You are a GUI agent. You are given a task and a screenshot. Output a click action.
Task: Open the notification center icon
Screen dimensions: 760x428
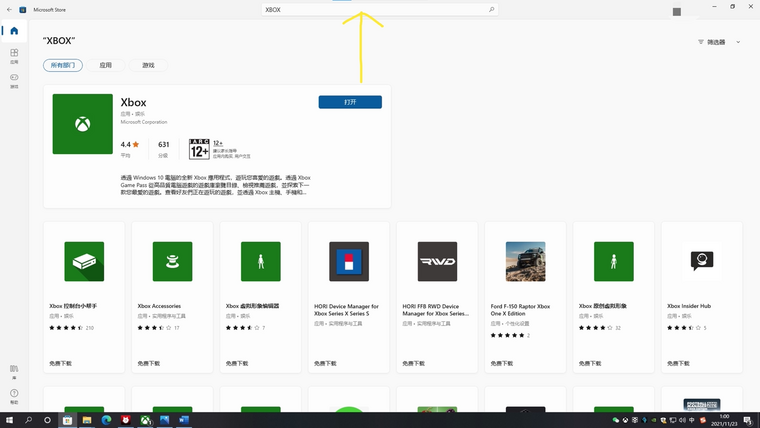point(749,420)
